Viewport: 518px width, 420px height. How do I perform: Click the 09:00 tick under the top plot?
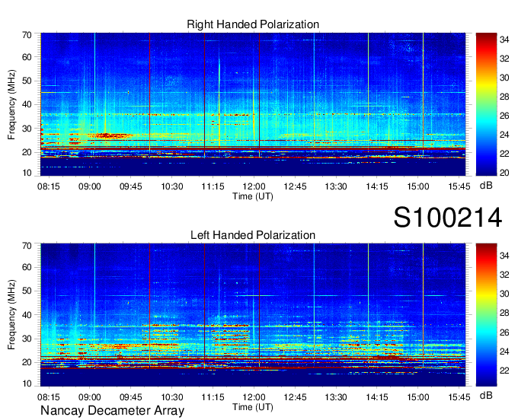(90, 186)
